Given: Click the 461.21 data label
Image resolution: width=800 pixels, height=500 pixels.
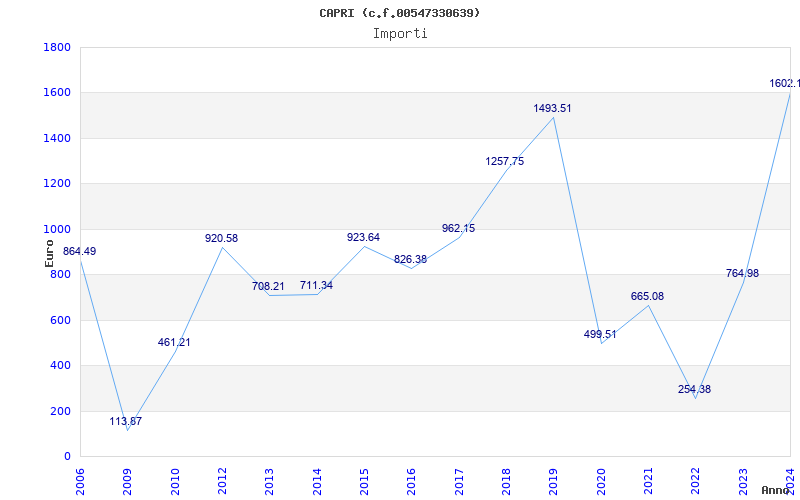Looking at the screenshot, I should pos(174,342).
